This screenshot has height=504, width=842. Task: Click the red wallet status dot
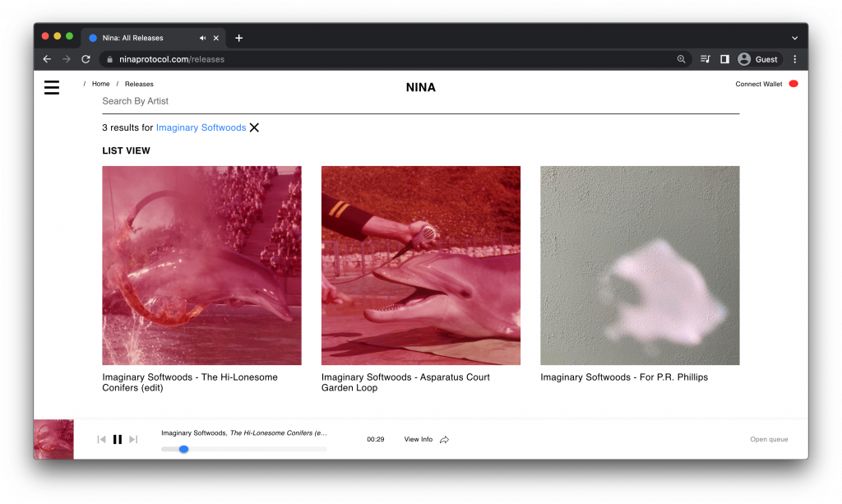[x=793, y=84]
